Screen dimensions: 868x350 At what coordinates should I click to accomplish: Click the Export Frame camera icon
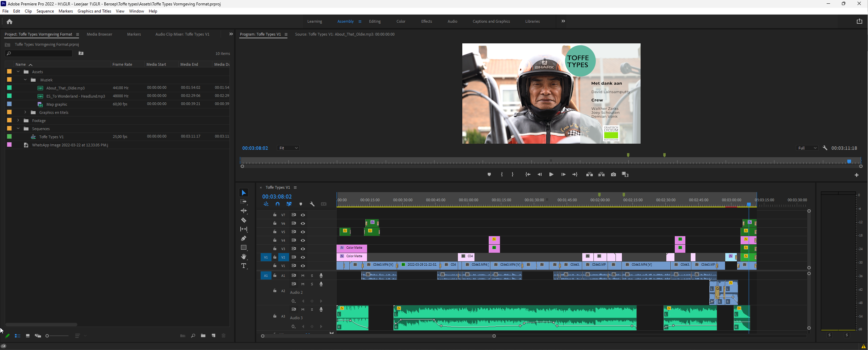(613, 174)
